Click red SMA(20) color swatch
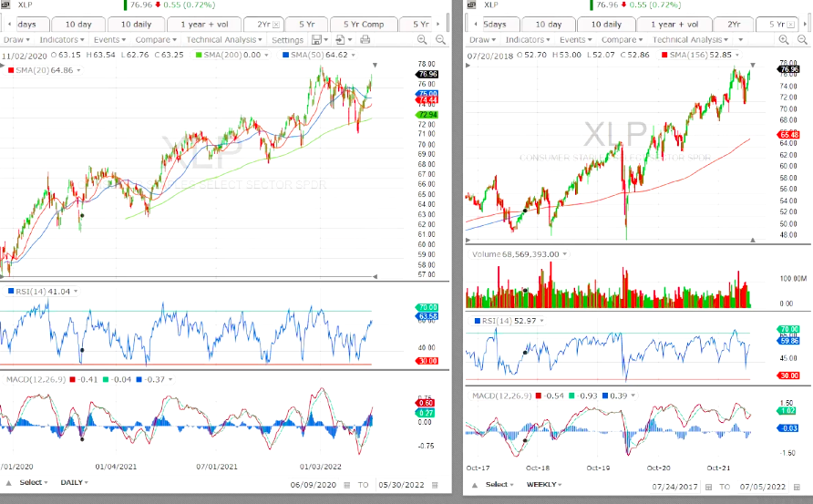813x504 pixels. point(12,70)
